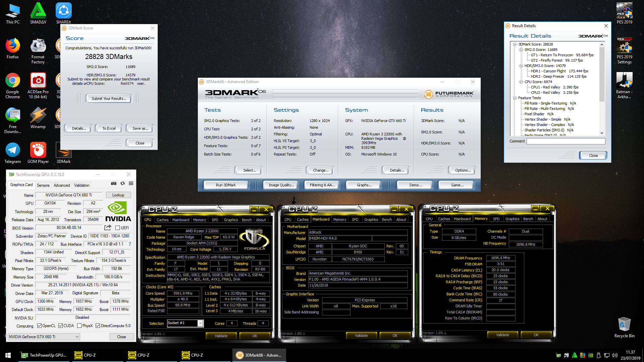Click the Options button in 3DMark06 Results
Screen dimensions: 644x362
[x=463, y=170]
